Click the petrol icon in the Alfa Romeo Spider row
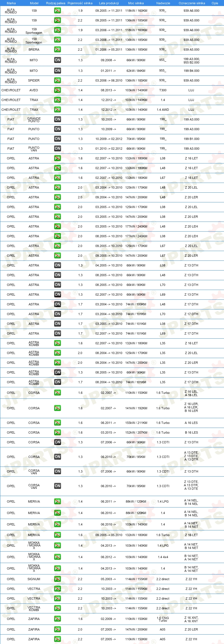The height and width of the screenshot is (644, 224). point(57,80)
